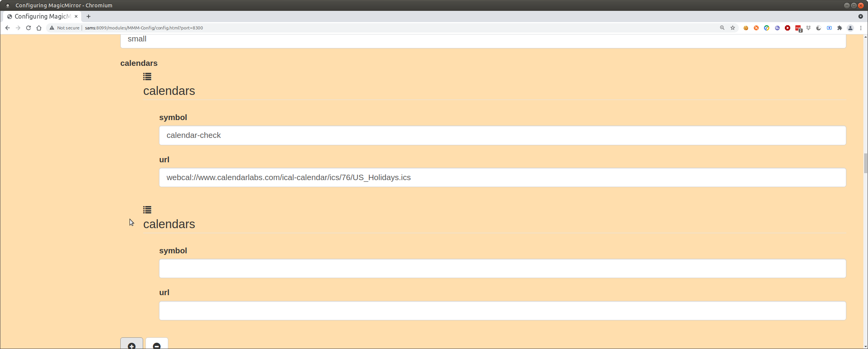Bookmark this page with the star icon
868x349 pixels.
point(733,28)
